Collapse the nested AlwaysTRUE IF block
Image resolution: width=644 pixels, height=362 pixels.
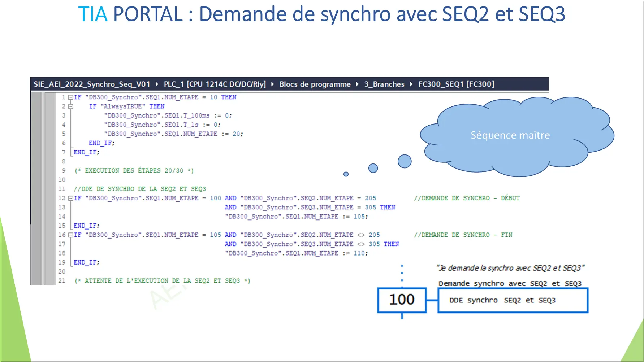click(x=71, y=106)
